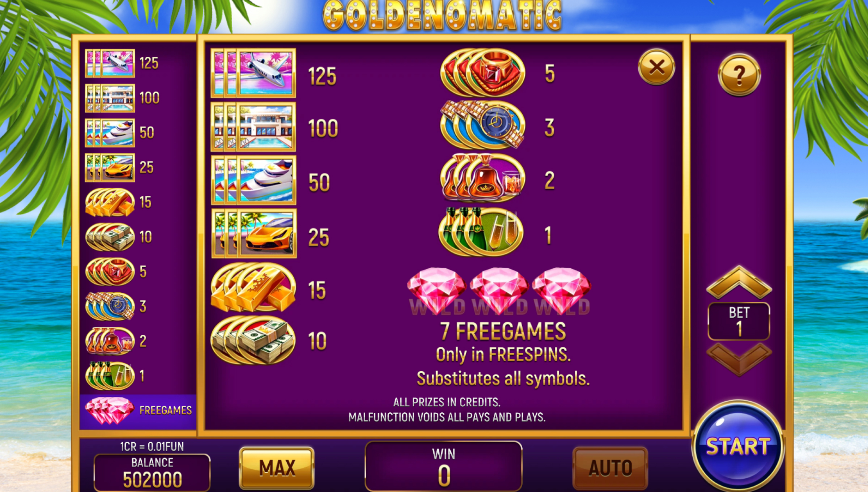The image size is (868, 492).
Task: Click the middle pink wild diamond
Action: (499, 290)
